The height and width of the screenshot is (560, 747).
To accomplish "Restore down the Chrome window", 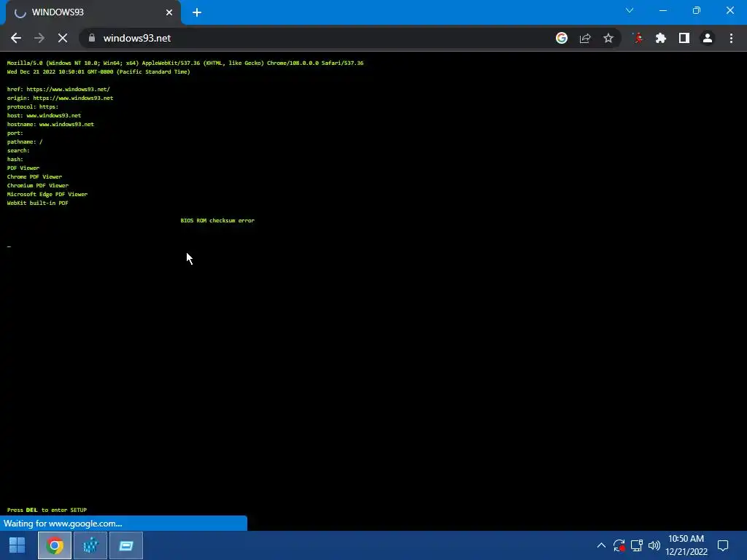I will 697,10.
